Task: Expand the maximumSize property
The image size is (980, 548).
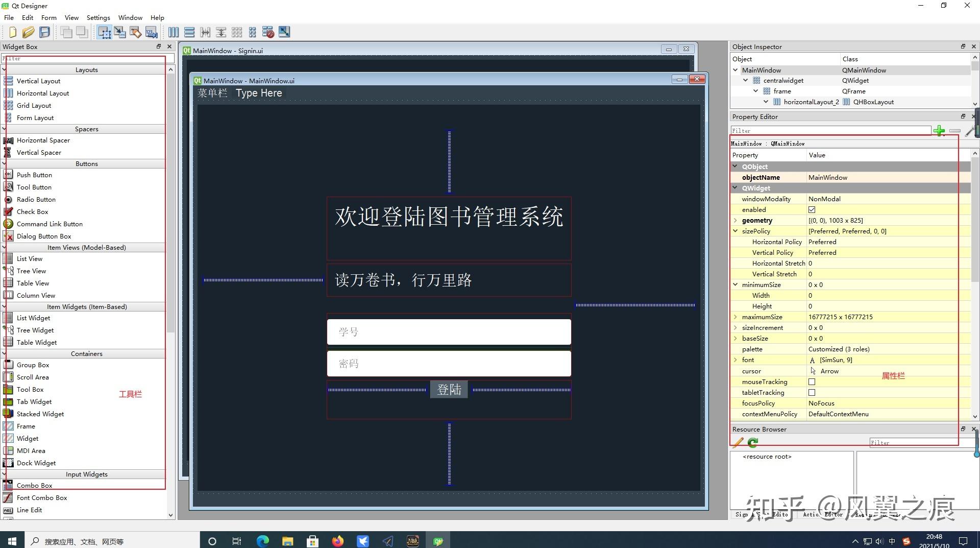Action: (x=736, y=317)
